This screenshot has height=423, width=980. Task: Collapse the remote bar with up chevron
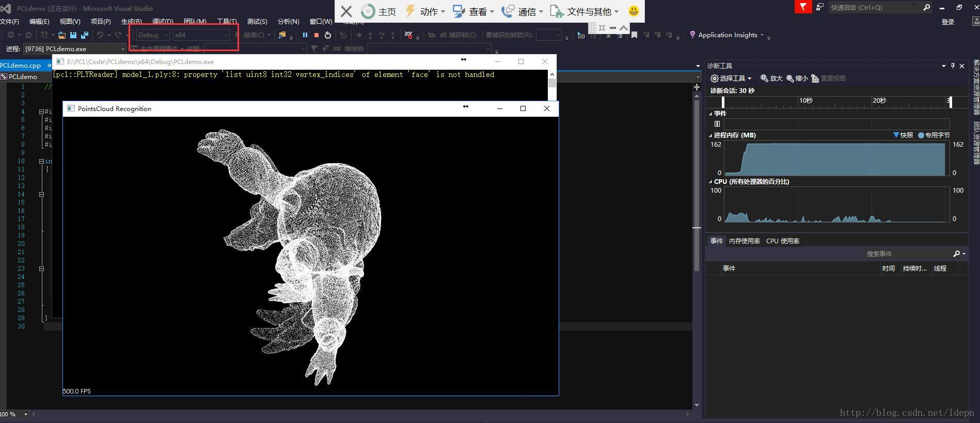(x=623, y=28)
